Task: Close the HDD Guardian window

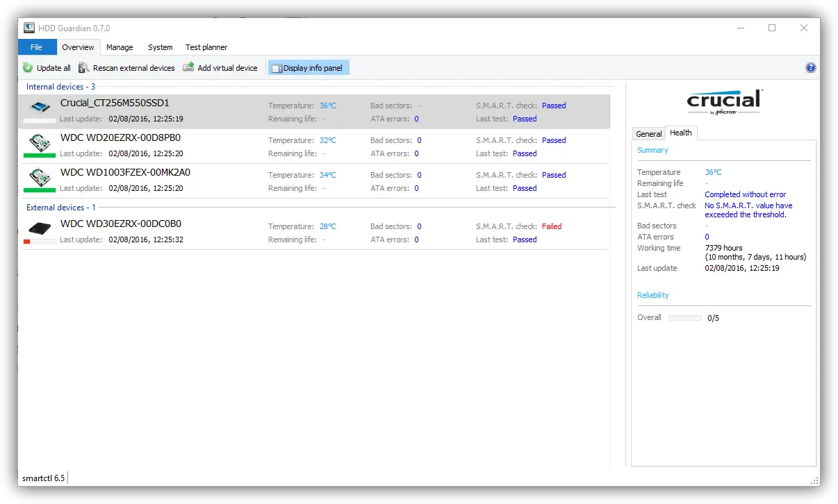Action: 804,28
